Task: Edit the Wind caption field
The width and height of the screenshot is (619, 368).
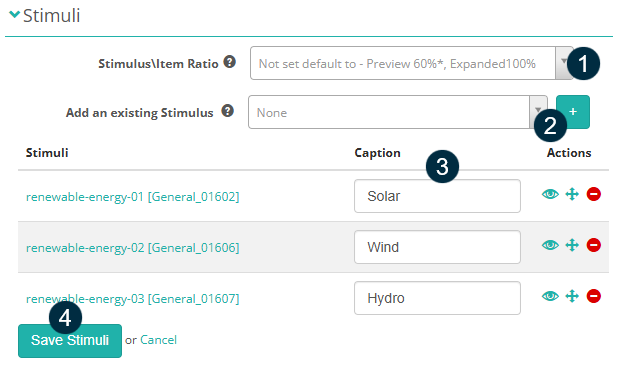Action: coord(437,247)
